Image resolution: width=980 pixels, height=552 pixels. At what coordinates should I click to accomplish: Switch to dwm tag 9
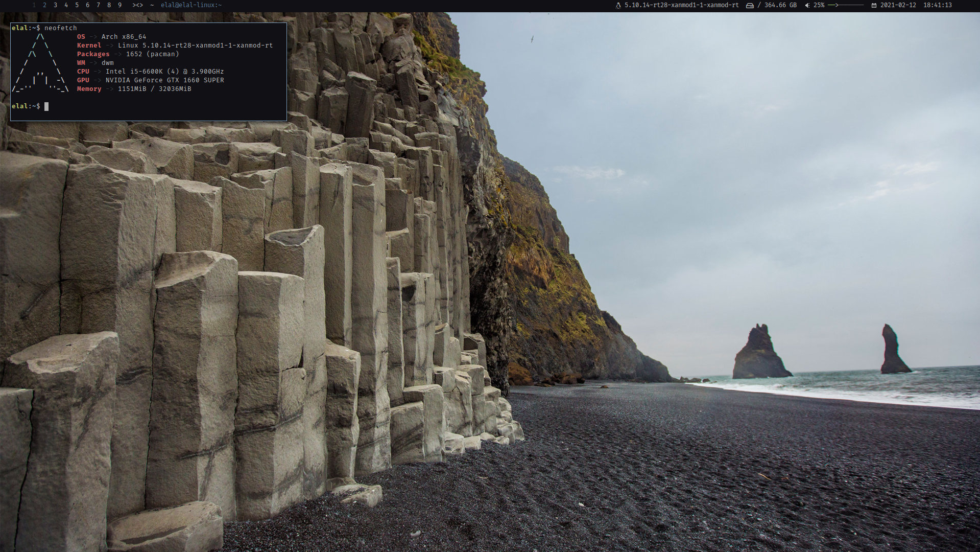coord(119,5)
